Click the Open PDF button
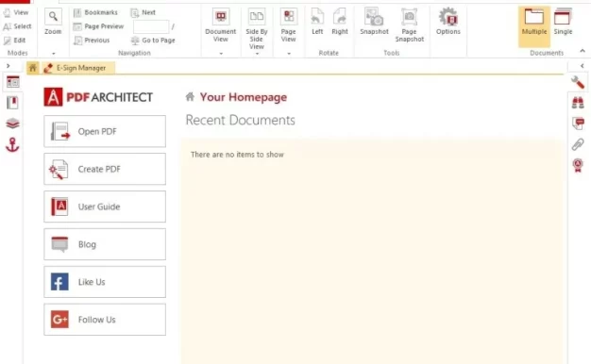The width and height of the screenshot is (591, 364). [x=105, y=131]
